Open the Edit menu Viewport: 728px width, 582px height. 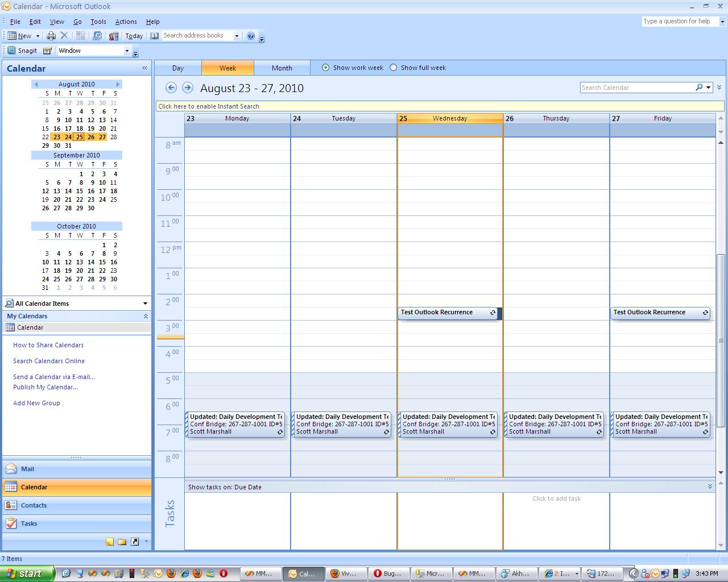point(35,22)
